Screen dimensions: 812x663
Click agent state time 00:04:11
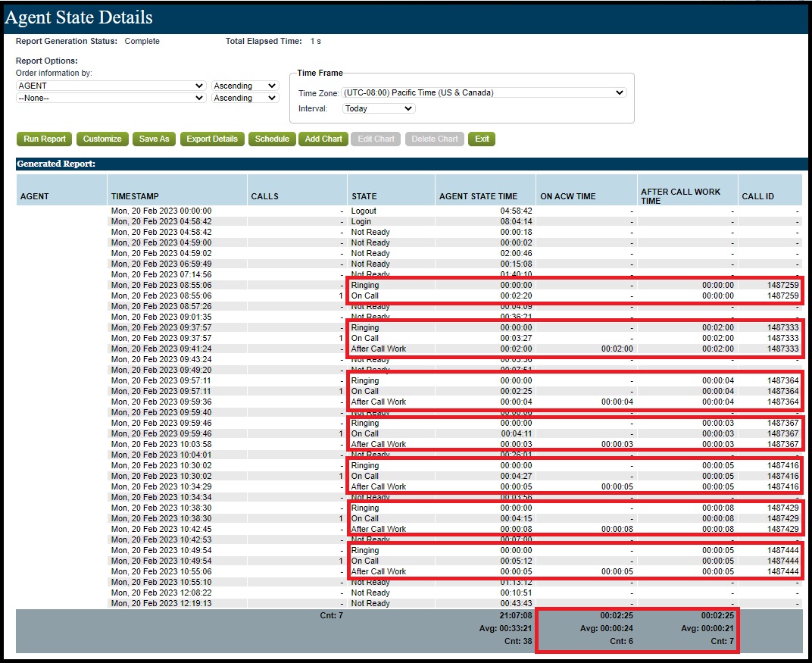click(516, 433)
